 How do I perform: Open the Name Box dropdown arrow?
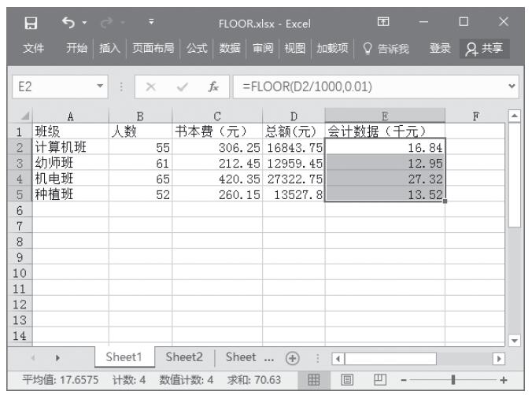99,84
